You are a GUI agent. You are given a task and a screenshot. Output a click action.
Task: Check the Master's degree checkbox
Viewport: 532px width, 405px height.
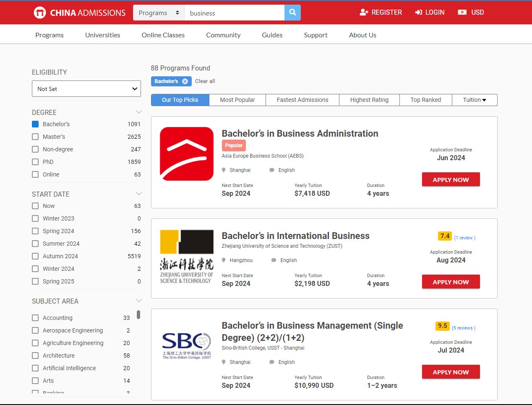(35, 137)
